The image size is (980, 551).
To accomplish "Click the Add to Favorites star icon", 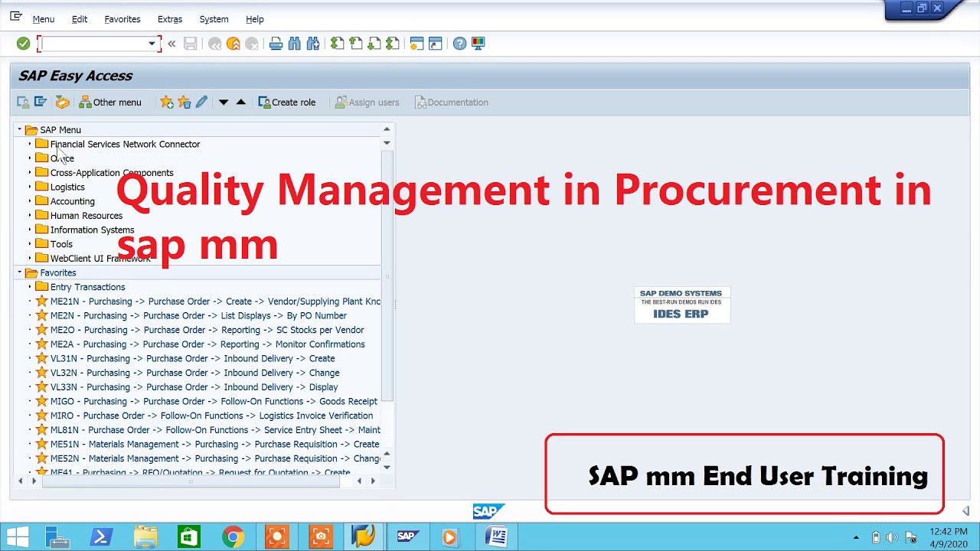I will coord(166,102).
